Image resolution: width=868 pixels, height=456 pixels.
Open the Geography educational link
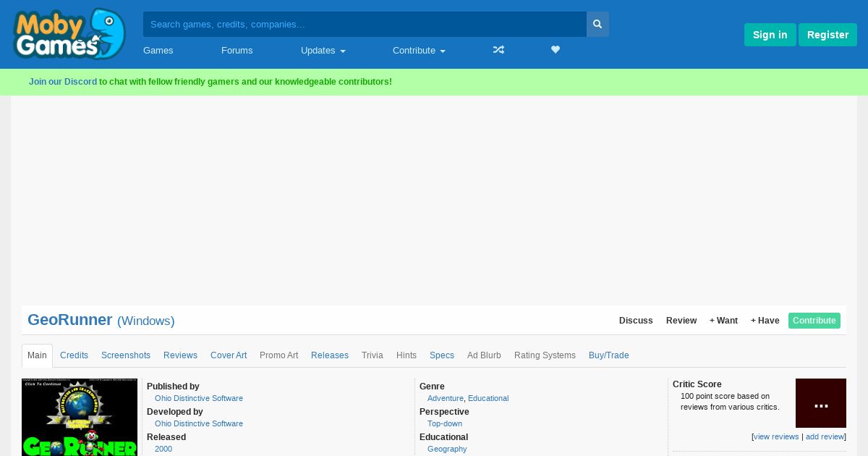coord(447,449)
